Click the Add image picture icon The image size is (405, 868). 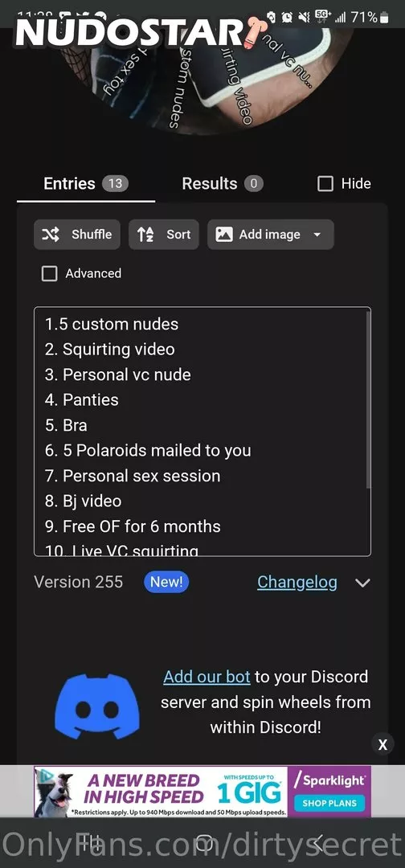pos(224,235)
